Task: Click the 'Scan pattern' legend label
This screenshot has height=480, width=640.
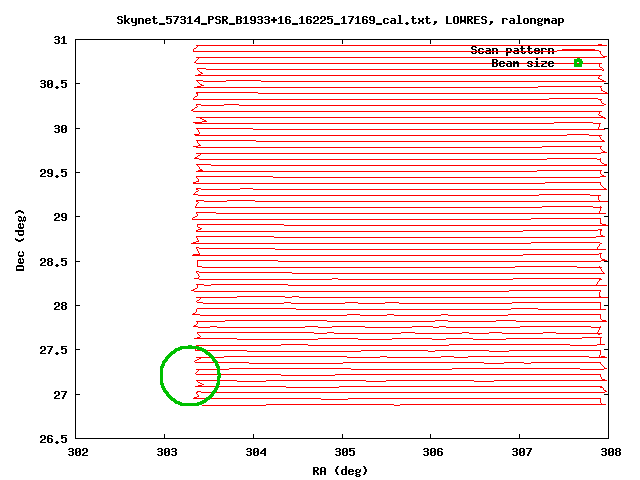Action: (512, 50)
